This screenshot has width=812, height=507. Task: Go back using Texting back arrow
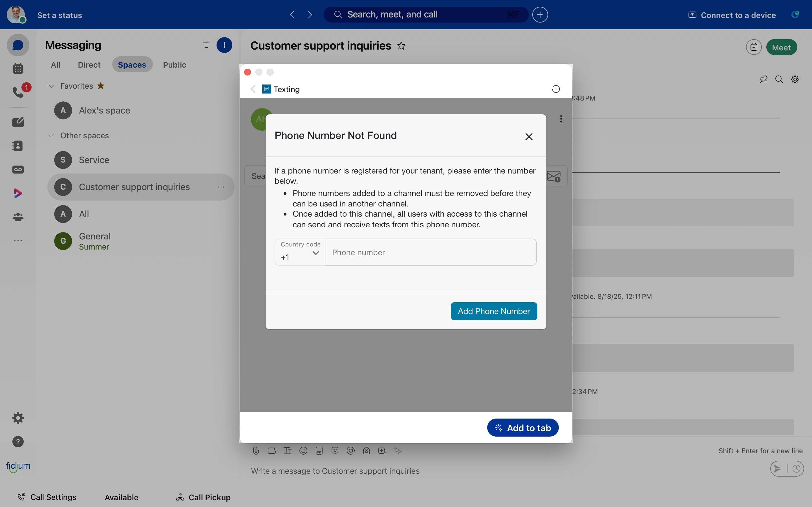(x=253, y=89)
